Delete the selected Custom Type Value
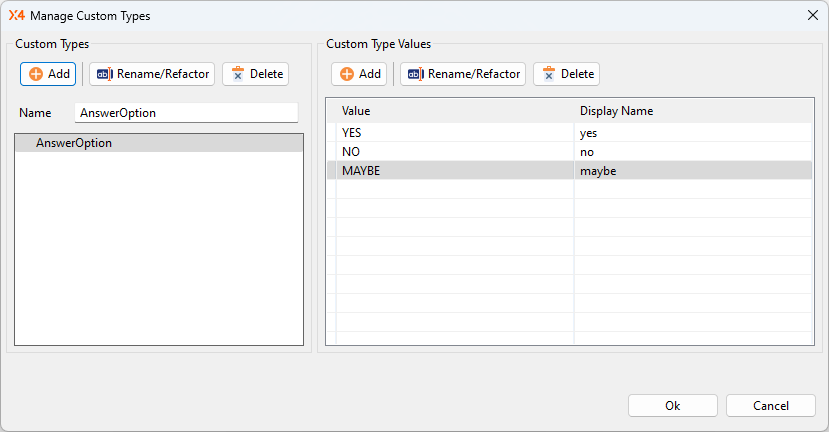829x432 pixels. click(566, 74)
